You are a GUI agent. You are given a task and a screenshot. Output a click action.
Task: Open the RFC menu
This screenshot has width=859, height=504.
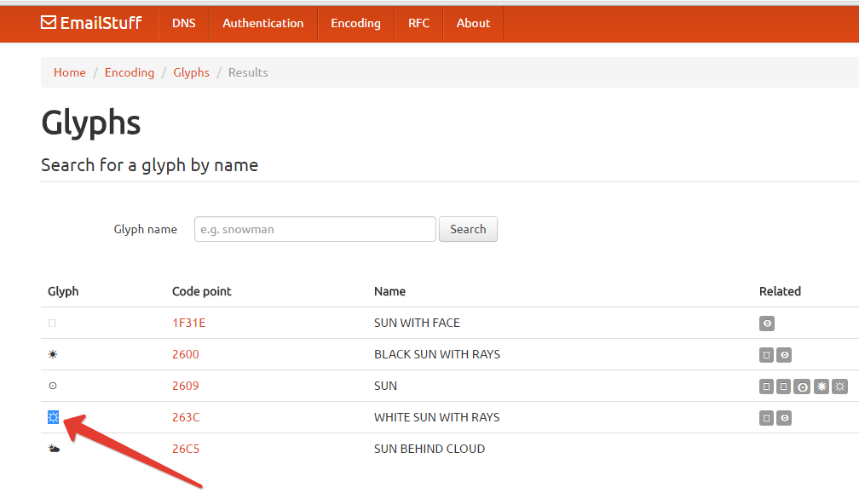click(418, 23)
